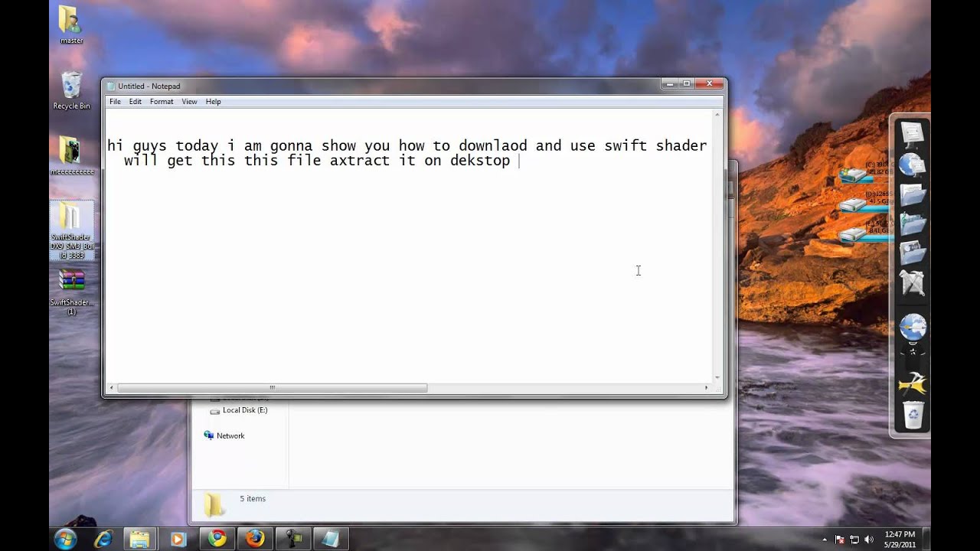This screenshot has height=551, width=980.
Task: Click Notepad horizontal scrollbar right arrow
Action: 707,388
